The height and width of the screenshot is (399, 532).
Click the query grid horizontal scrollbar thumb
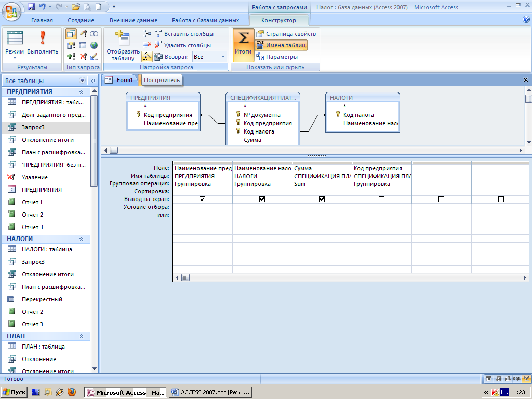coord(185,277)
